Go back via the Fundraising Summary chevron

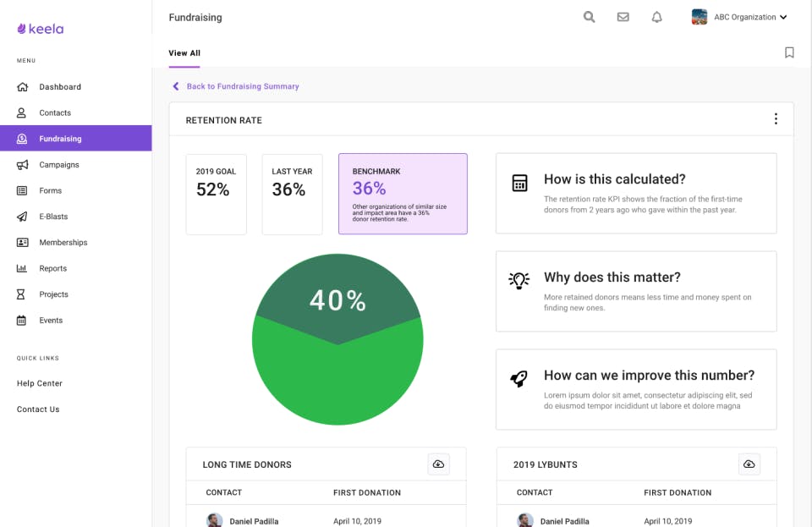[x=176, y=86]
